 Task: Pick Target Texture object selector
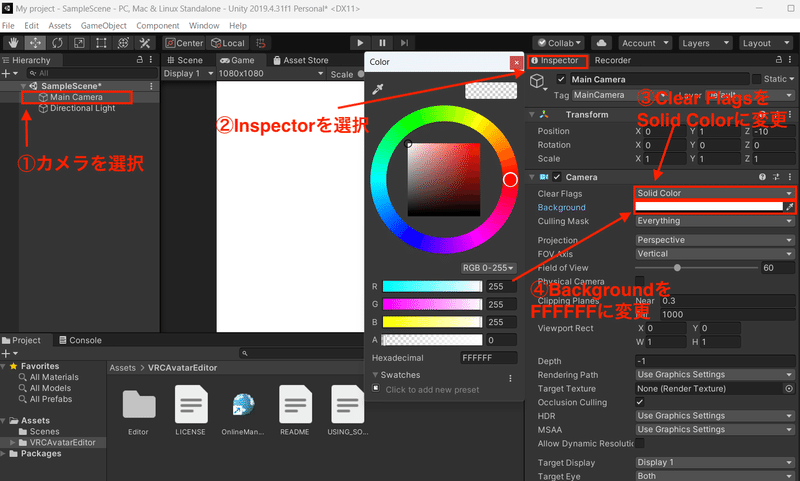(x=789, y=389)
